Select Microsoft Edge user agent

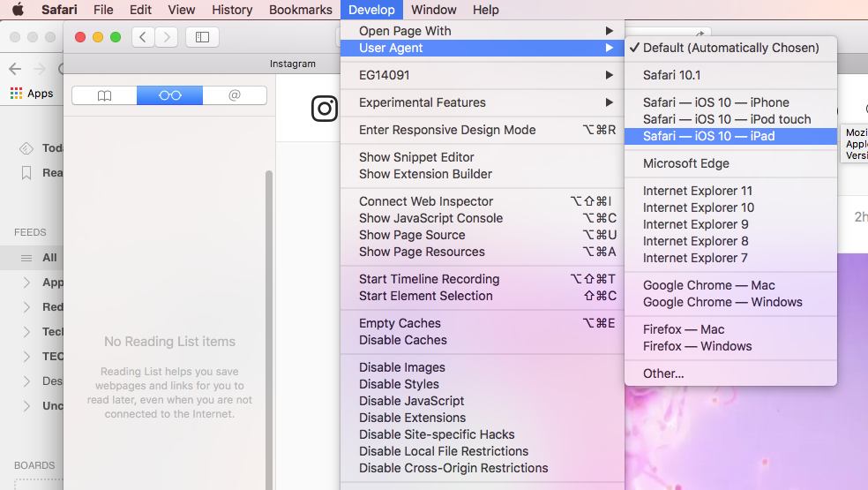[730, 163]
